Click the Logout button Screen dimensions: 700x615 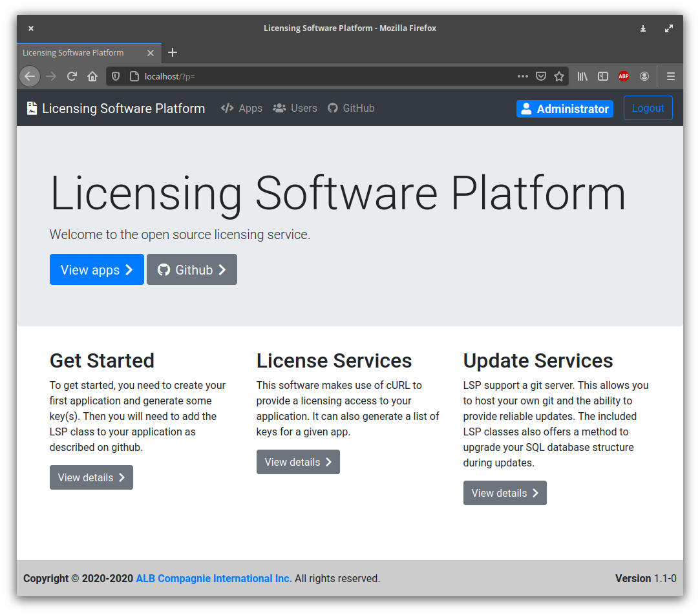(x=648, y=108)
